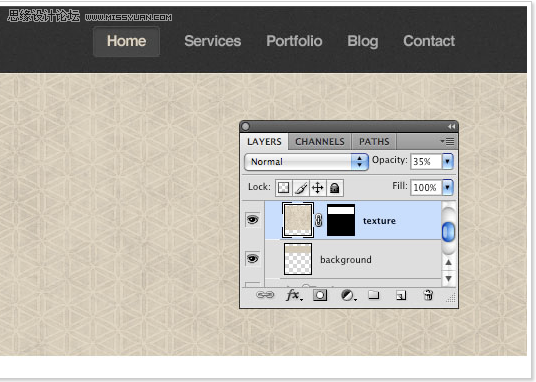Image resolution: width=536 pixels, height=382 pixels.
Task: Select the background layer thumbnail
Action: [x=298, y=259]
